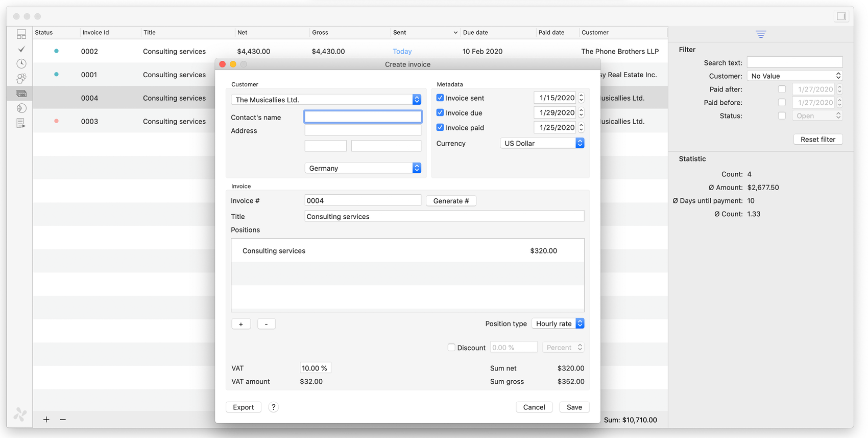The image size is (868, 438).
Task: Open the Percent discount type dropdown
Action: coord(564,348)
